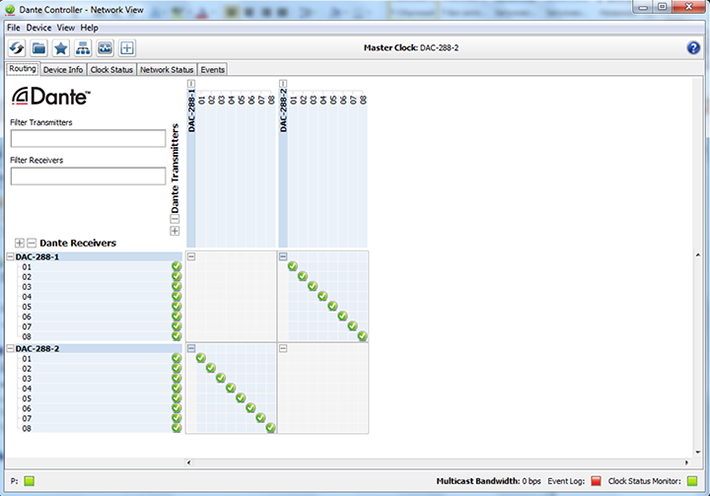
Task: Collapse grid block DAC-288-2 rx by DAC-288-1 tx
Action: [x=191, y=348]
